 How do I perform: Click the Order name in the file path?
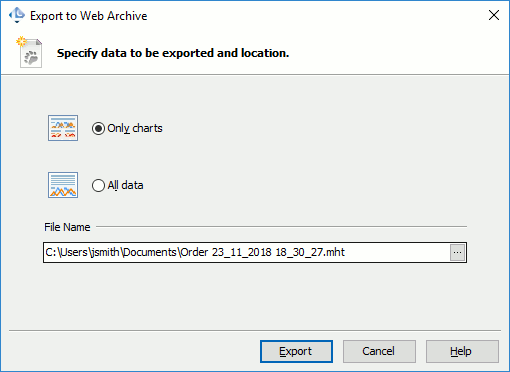pos(194,252)
